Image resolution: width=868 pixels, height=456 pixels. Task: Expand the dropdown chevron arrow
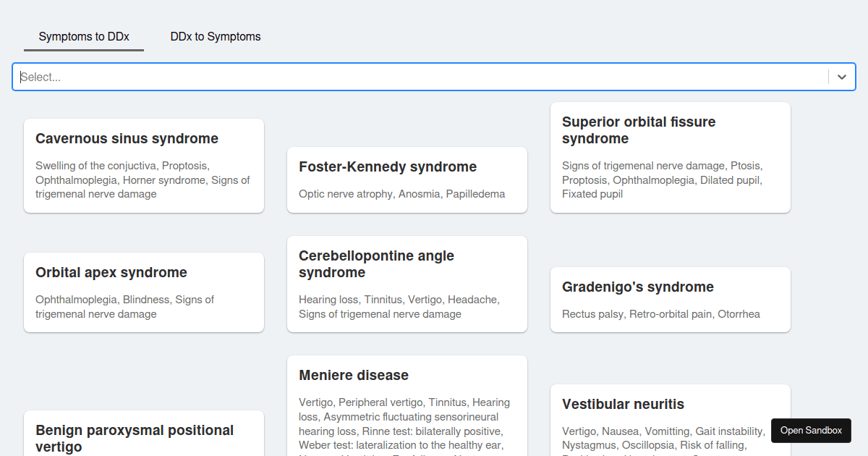[841, 77]
